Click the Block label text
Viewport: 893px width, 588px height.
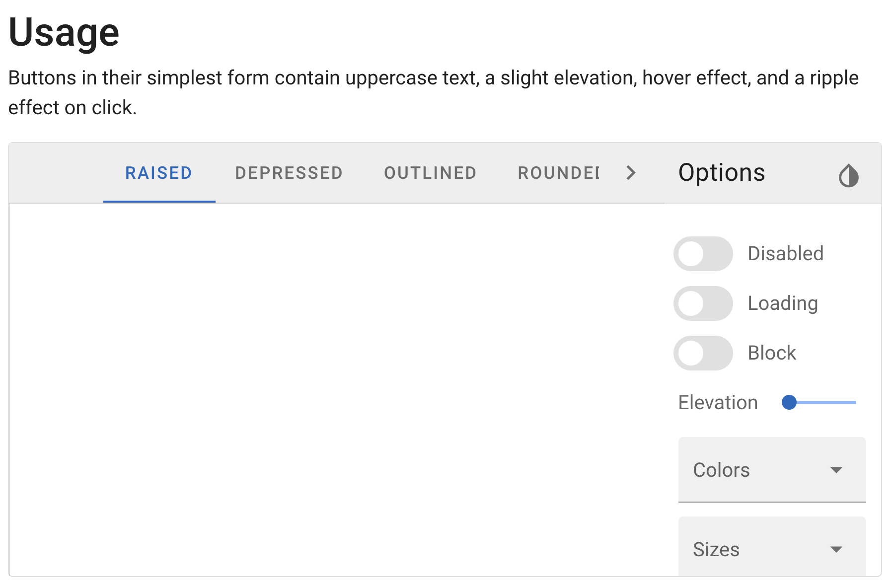(772, 353)
